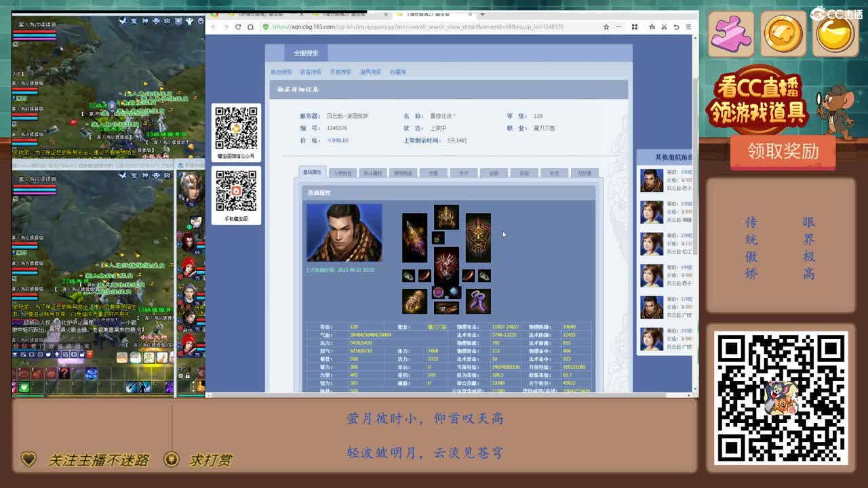The image size is (868, 488).
Task: Open the browser hamburger menu
Action: [688, 26]
